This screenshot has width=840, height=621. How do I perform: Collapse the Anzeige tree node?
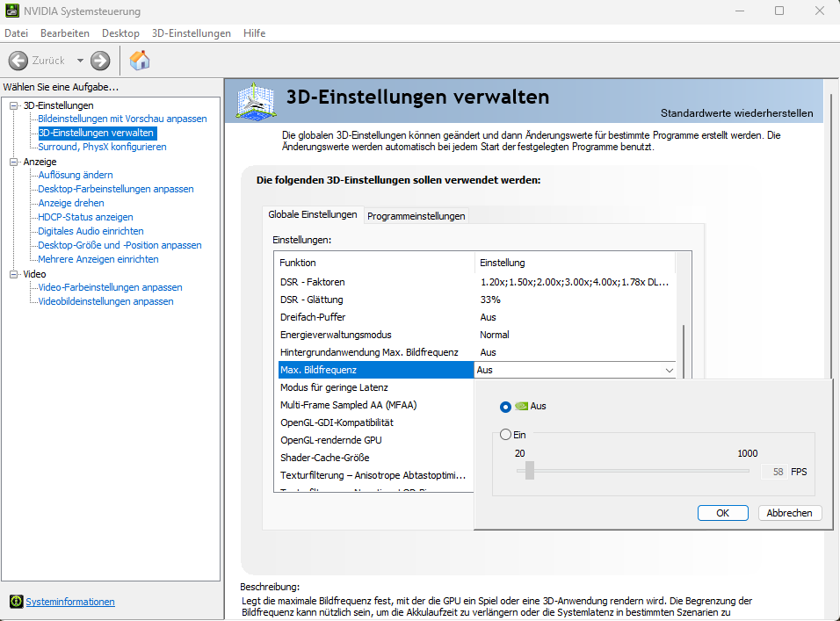click(x=14, y=162)
